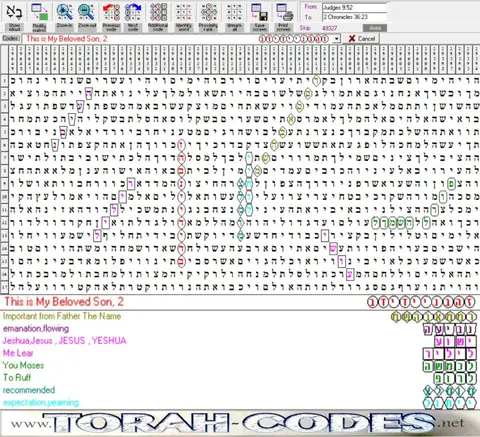Click the Save screen icon
Image resolution: width=480 pixels, height=437 pixels.
click(259, 17)
